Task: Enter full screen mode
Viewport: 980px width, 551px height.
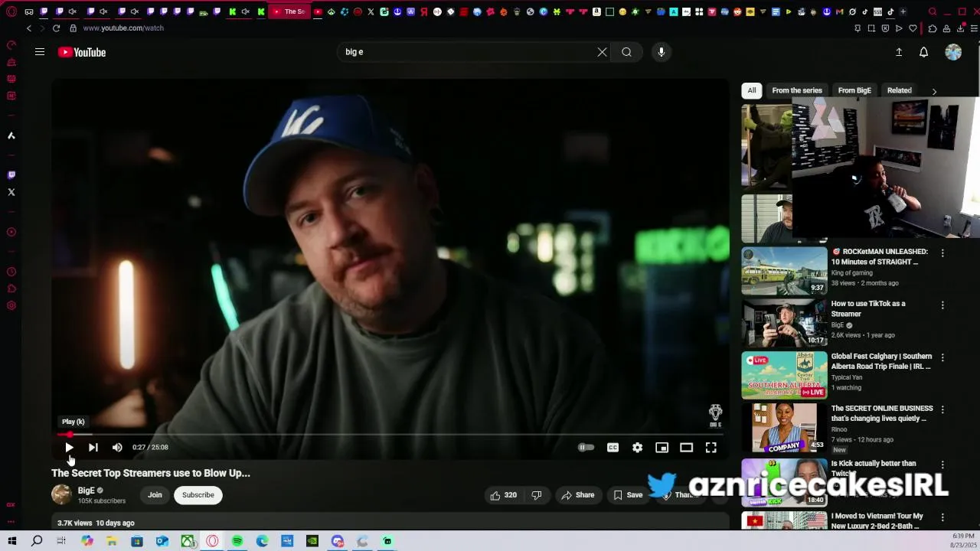Action: (710, 448)
